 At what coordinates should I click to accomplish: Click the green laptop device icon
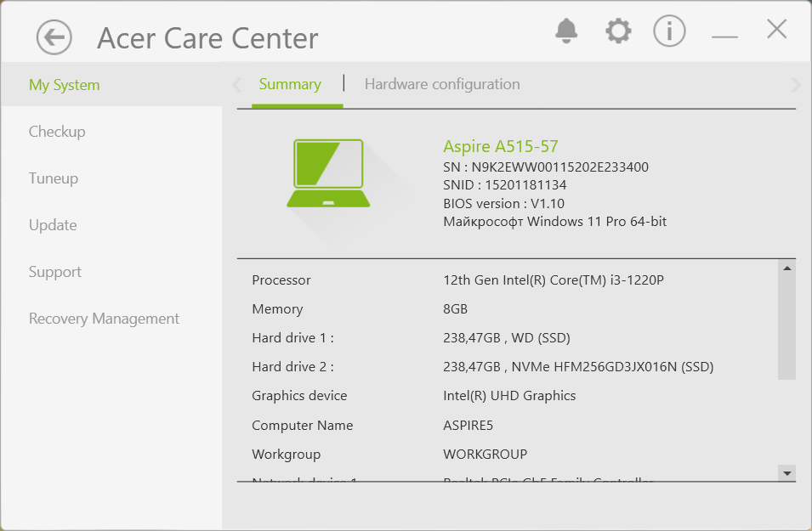click(x=329, y=174)
